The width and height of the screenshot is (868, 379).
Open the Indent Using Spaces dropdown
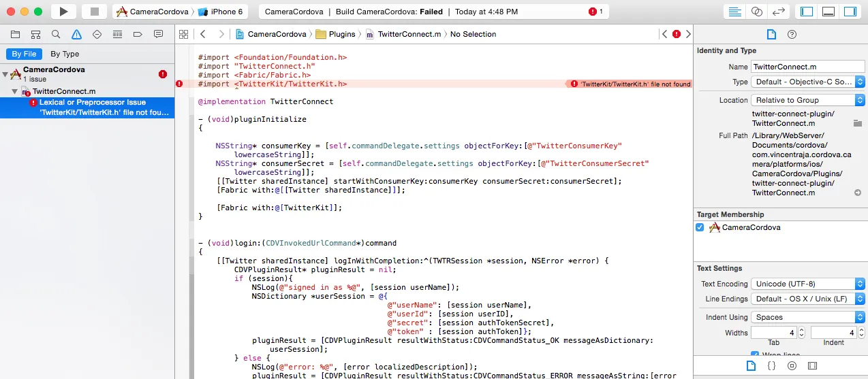pyautogui.click(x=808, y=317)
